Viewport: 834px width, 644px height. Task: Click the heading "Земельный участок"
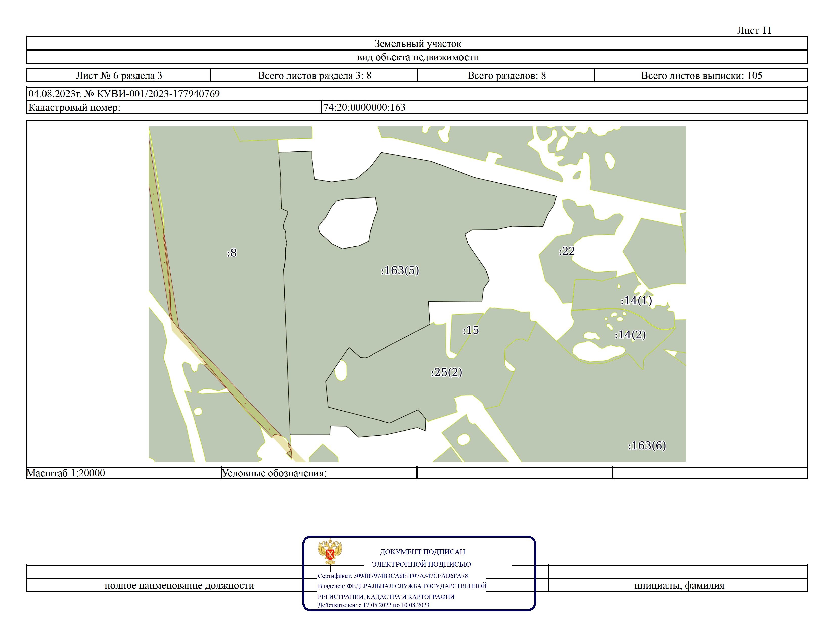click(x=418, y=43)
